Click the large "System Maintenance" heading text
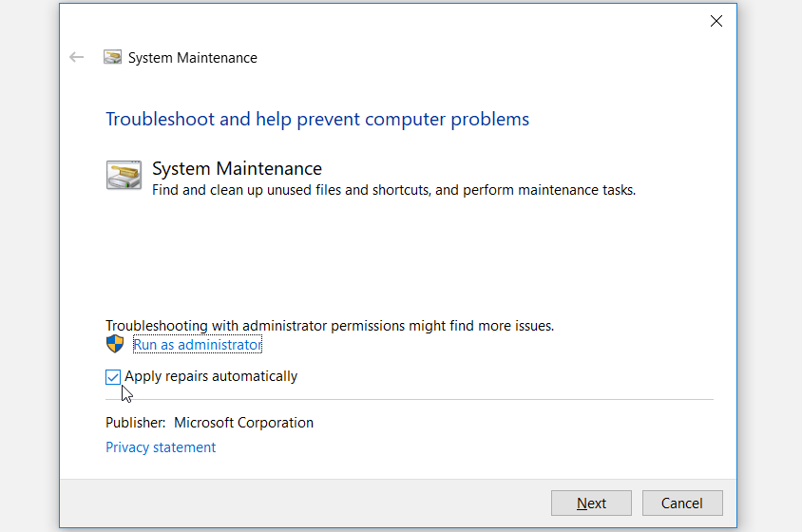The image size is (802, 532). [x=237, y=168]
